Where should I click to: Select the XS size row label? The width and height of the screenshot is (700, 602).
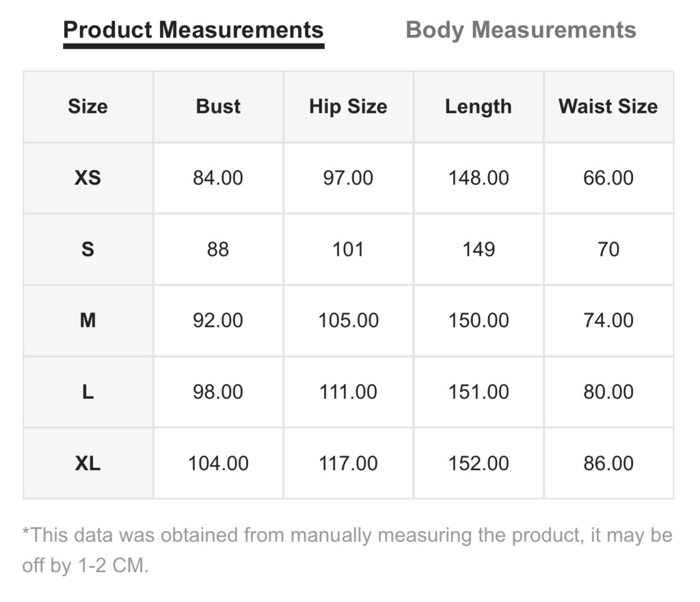tap(88, 178)
